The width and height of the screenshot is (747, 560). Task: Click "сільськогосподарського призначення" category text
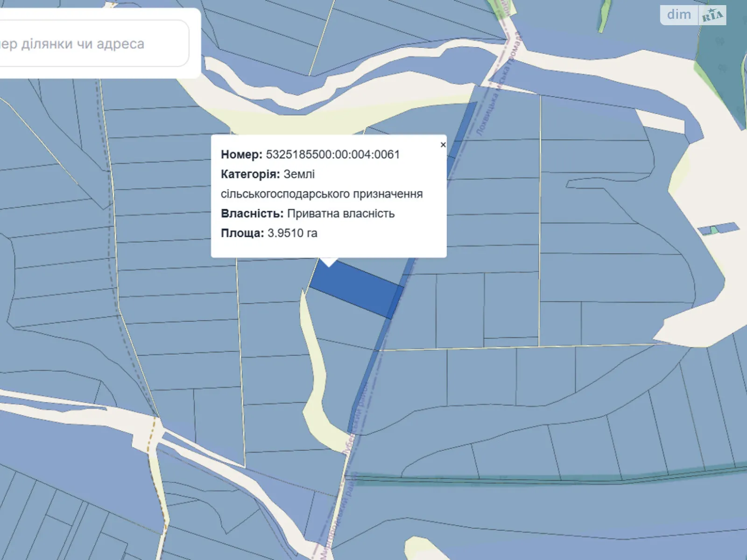pyautogui.click(x=322, y=194)
